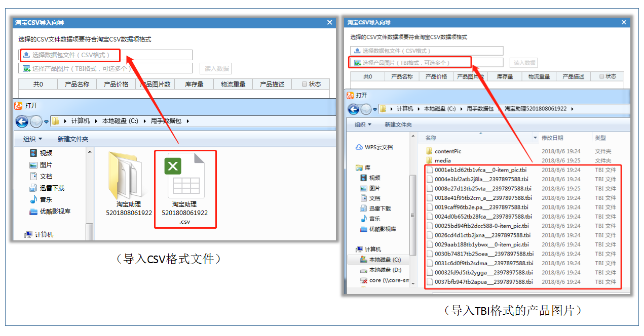Sort files by the 类型 column
644x336 pixels.
[x=600, y=138]
